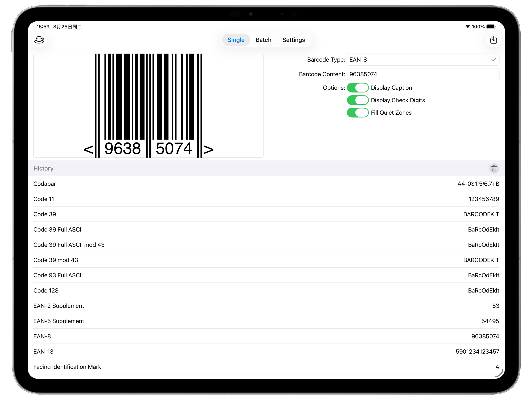Viewport: 532px width, 399px height.
Task: Clear history with the trash icon
Action: 494,168
